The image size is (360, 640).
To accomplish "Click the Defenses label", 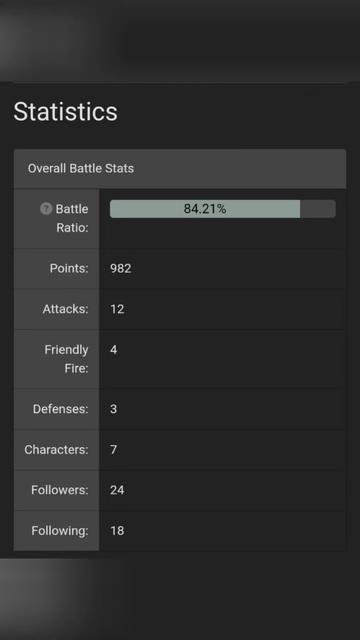I will 60,409.
